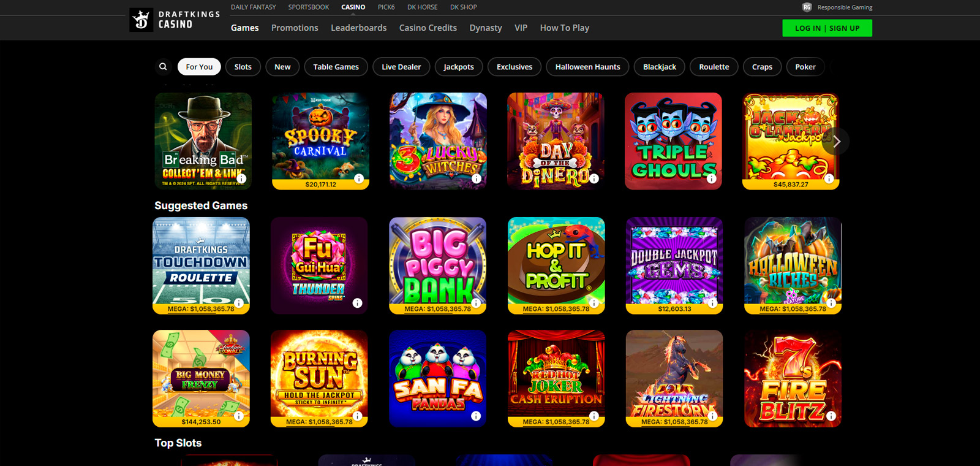Show info for Big Money Frenzy
The width and height of the screenshot is (980, 466).
[x=239, y=416]
